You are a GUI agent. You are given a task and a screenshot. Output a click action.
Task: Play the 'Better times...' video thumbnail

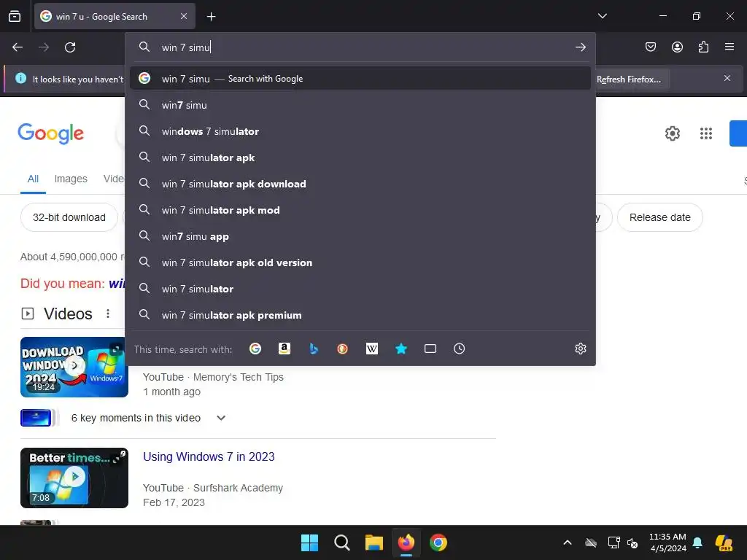click(x=74, y=478)
